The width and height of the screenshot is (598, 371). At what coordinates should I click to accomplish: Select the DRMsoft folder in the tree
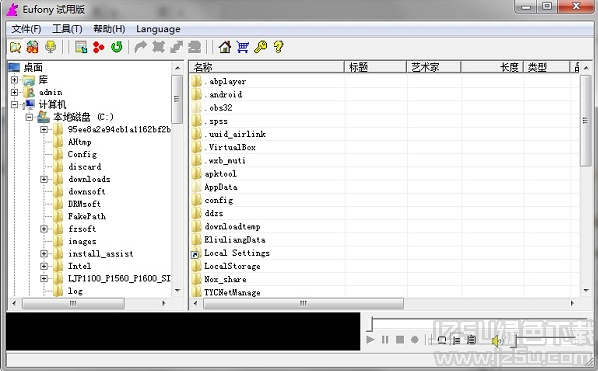coord(84,204)
